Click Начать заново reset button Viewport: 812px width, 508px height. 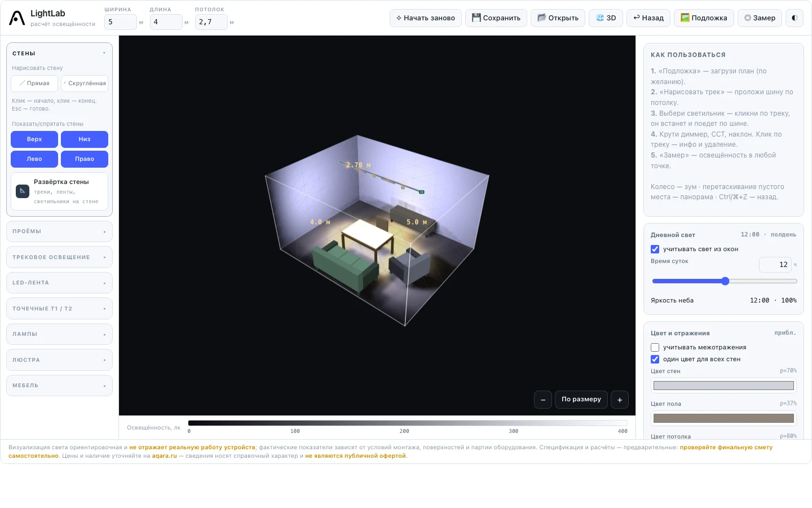tap(426, 18)
